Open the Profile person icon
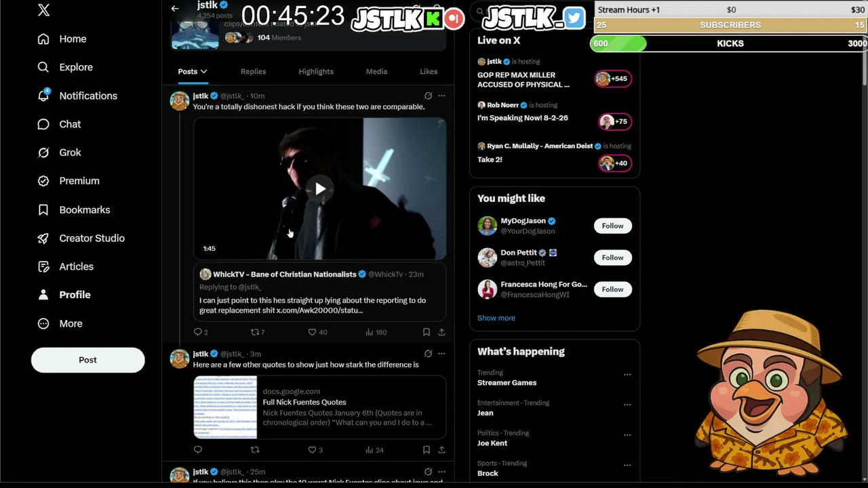Screen dimensions: 868x488 point(43,295)
